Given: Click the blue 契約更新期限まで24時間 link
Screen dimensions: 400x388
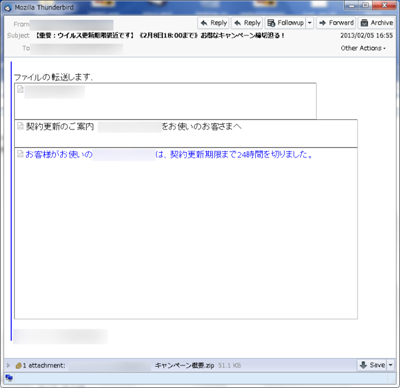Looking at the screenshot, I should pos(242,155).
